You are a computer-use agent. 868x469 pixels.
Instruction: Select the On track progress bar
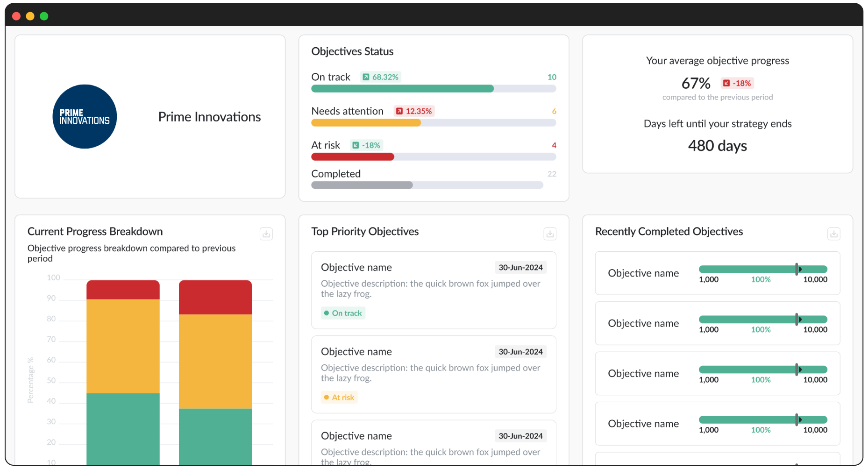[x=434, y=89]
